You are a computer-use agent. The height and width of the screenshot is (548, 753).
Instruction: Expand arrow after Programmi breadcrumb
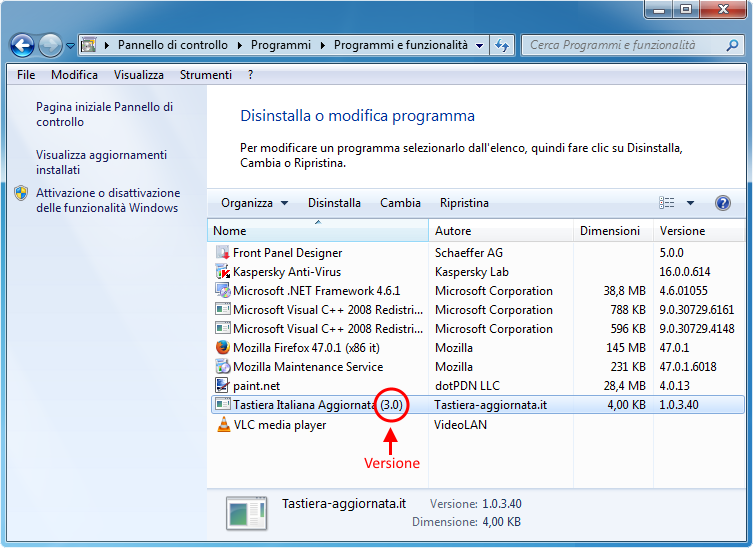[322, 46]
